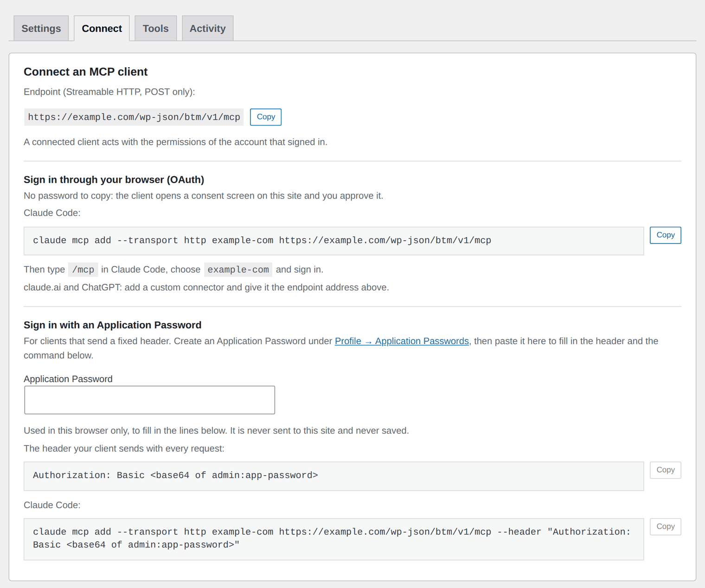Open the Profile → Application Passwords link
The height and width of the screenshot is (588, 705).
pyautogui.click(x=402, y=341)
